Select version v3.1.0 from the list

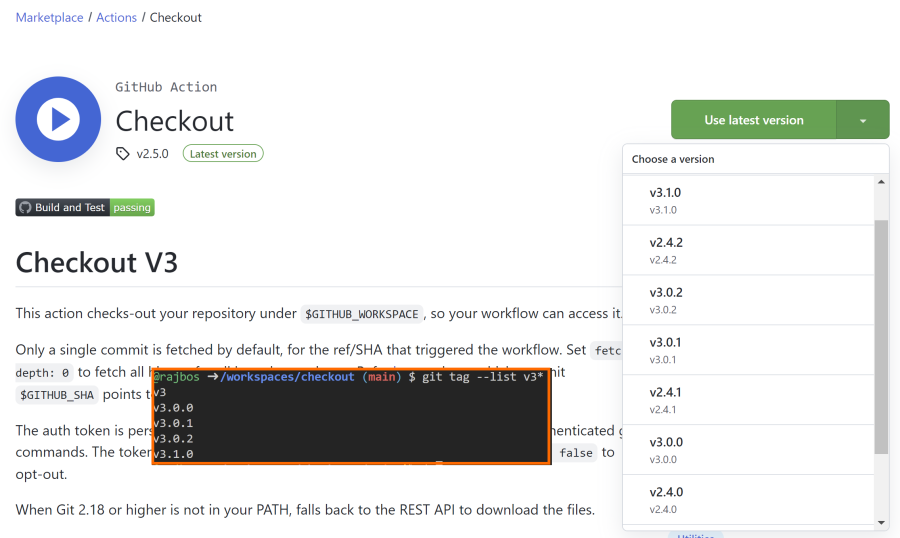point(748,200)
